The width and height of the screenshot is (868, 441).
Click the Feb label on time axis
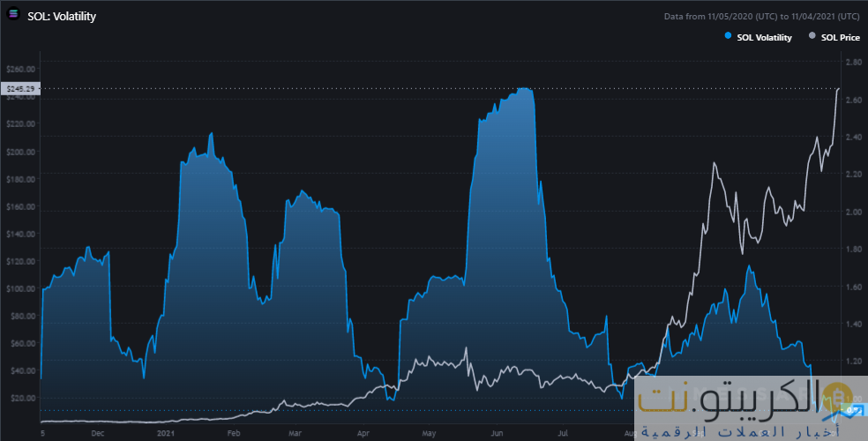tap(234, 434)
